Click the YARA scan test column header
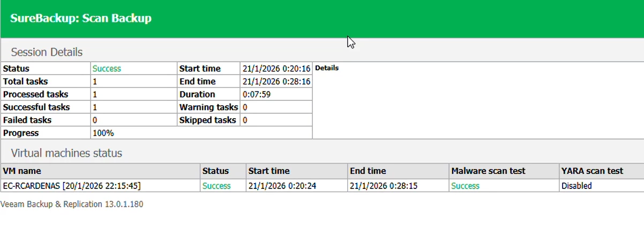 [x=592, y=171]
